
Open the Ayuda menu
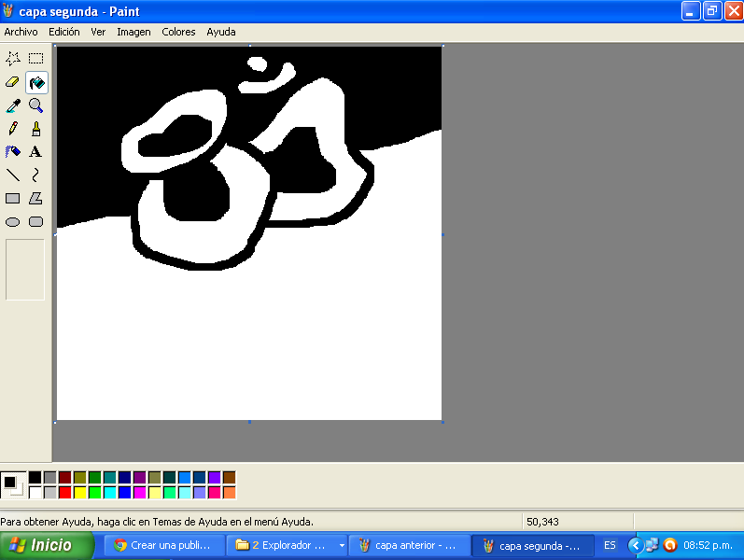[x=221, y=32]
